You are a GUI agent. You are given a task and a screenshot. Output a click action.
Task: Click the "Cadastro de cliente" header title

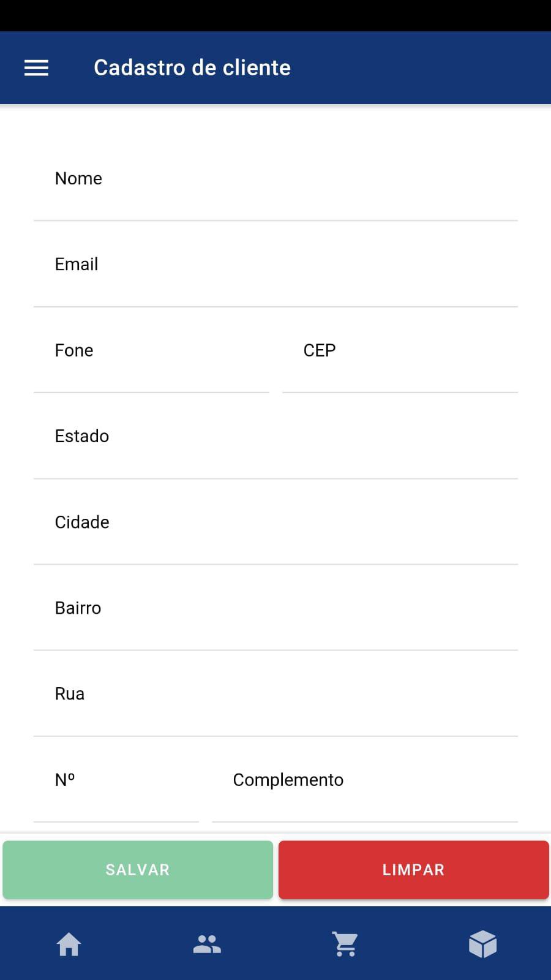tap(192, 68)
